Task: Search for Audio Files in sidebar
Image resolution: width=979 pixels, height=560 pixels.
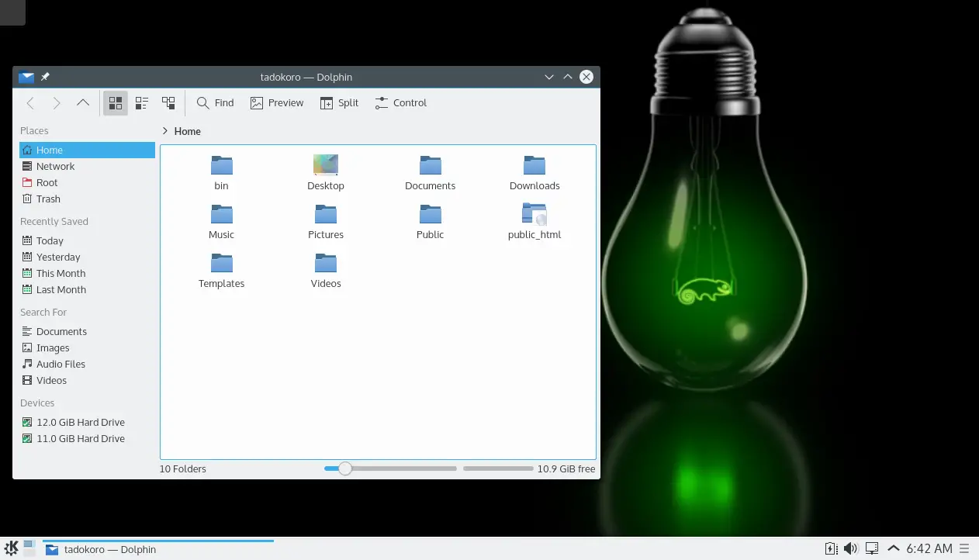Action: [87, 364]
